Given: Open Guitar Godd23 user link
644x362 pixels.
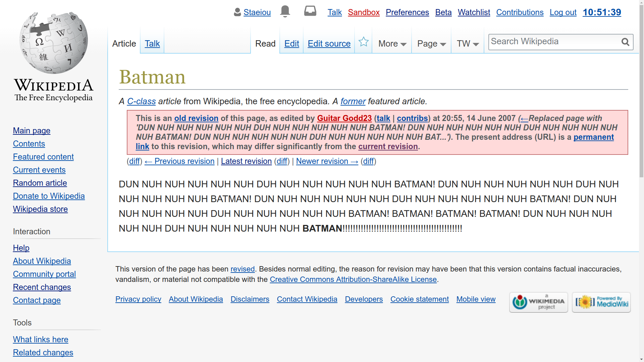Looking at the screenshot, I should tap(344, 118).
